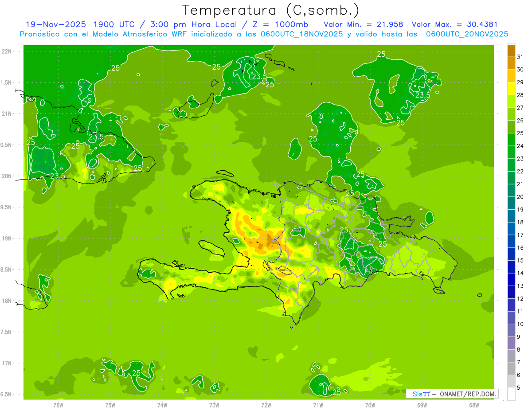Screen dimensions: 532x411
Task: Pick the teal swatch between 19 and 20
Action: click(x=511, y=203)
